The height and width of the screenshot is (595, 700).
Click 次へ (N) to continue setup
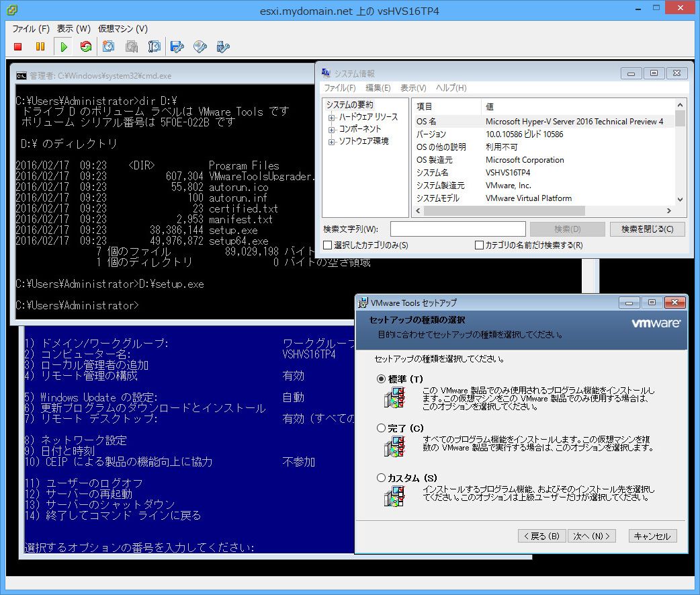(592, 536)
